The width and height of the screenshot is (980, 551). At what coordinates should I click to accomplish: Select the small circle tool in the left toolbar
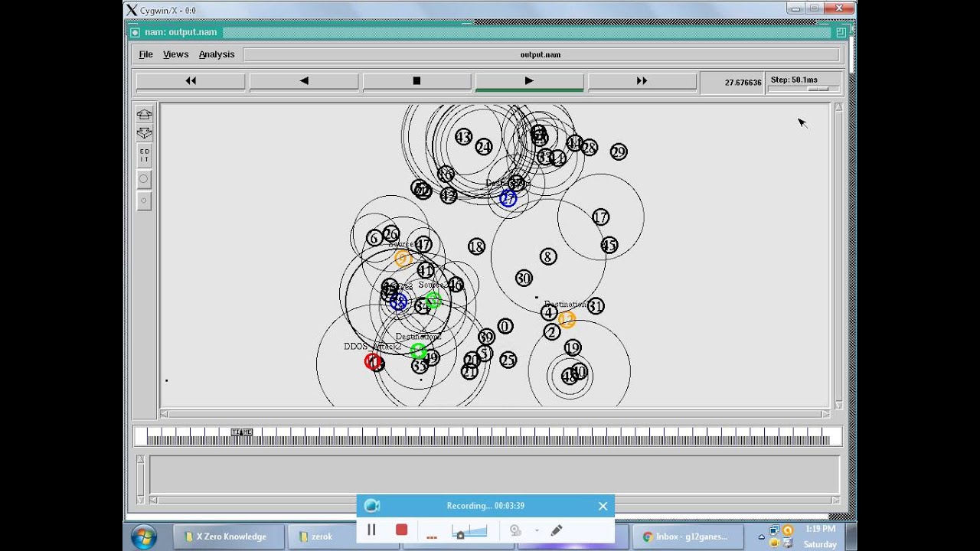tap(143, 201)
